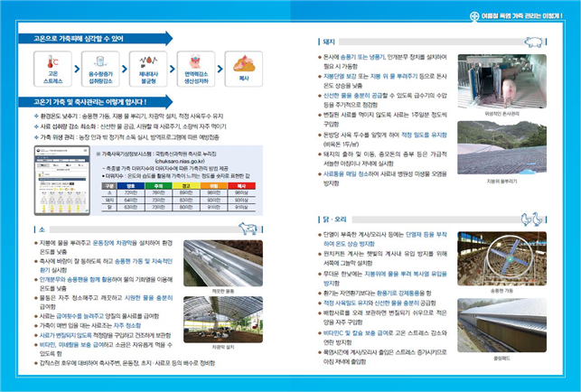This screenshot has width=581, height=392.
Task: Click the pig 면역력감소 icon card
Action: coord(196,70)
